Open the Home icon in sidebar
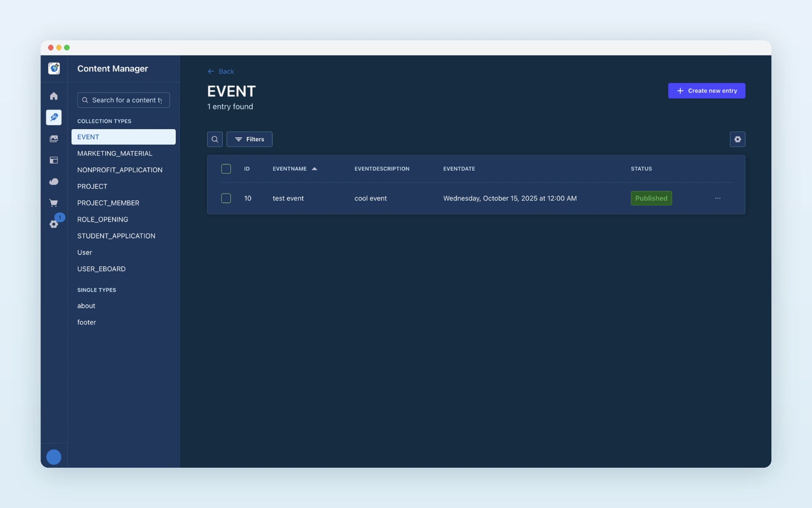Viewport: 812px width, 508px height. pos(54,96)
